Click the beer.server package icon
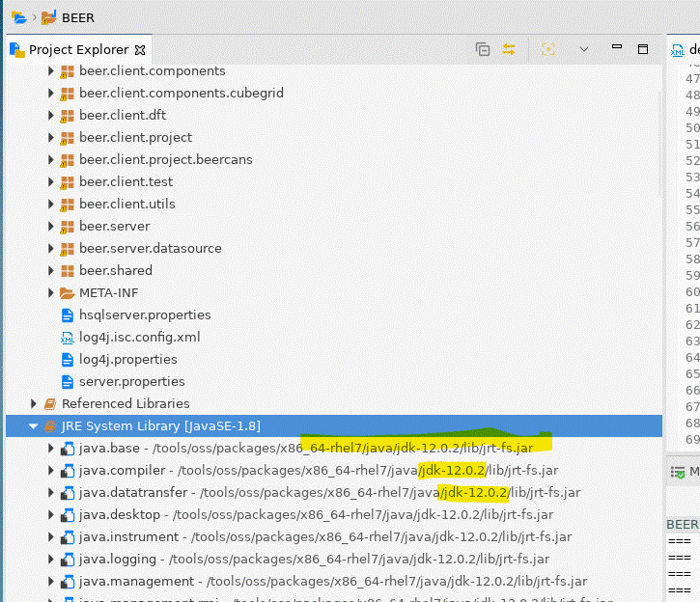This screenshot has height=602, width=700. [67, 227]
